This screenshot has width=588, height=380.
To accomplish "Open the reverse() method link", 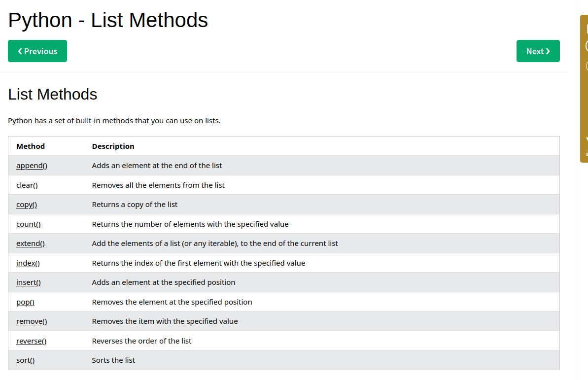I will pos(31,341).
